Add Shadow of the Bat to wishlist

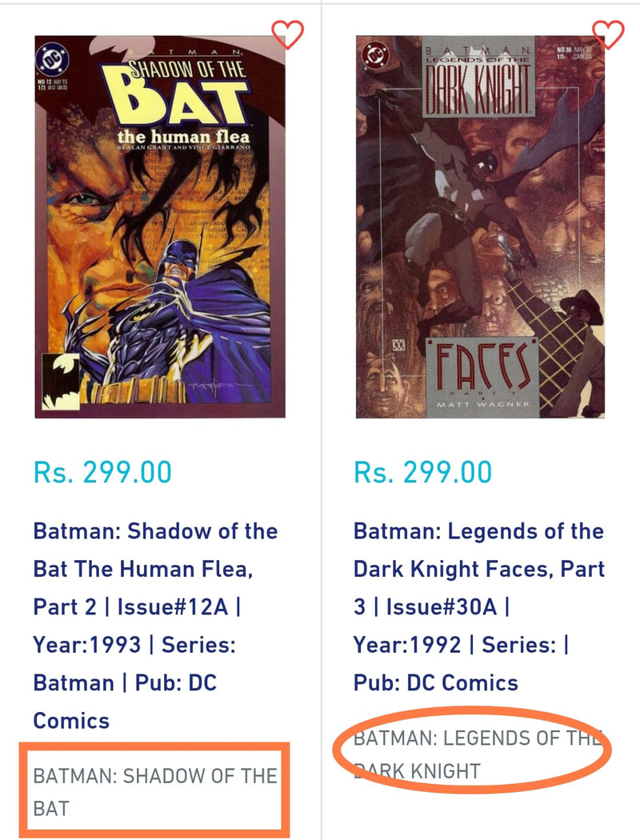pyautogui.click(x=287, y=34)
